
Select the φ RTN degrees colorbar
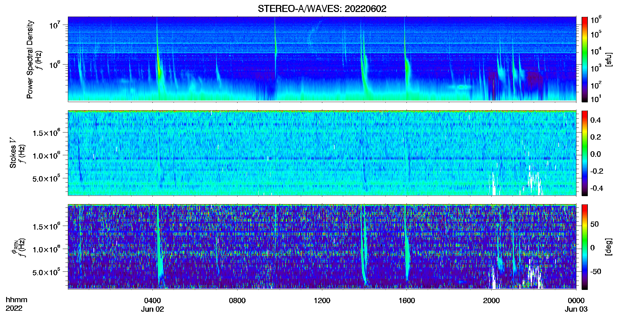point(585,247)
